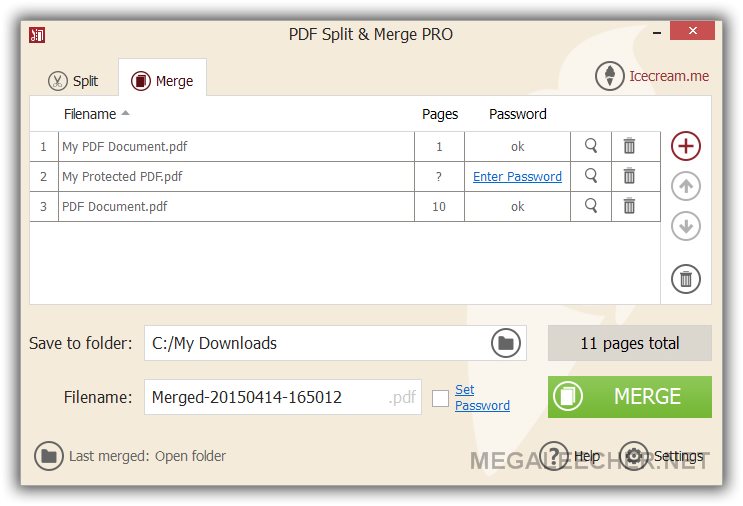Click the Open folder text link
743x506 pixels.
click(190, 456)
